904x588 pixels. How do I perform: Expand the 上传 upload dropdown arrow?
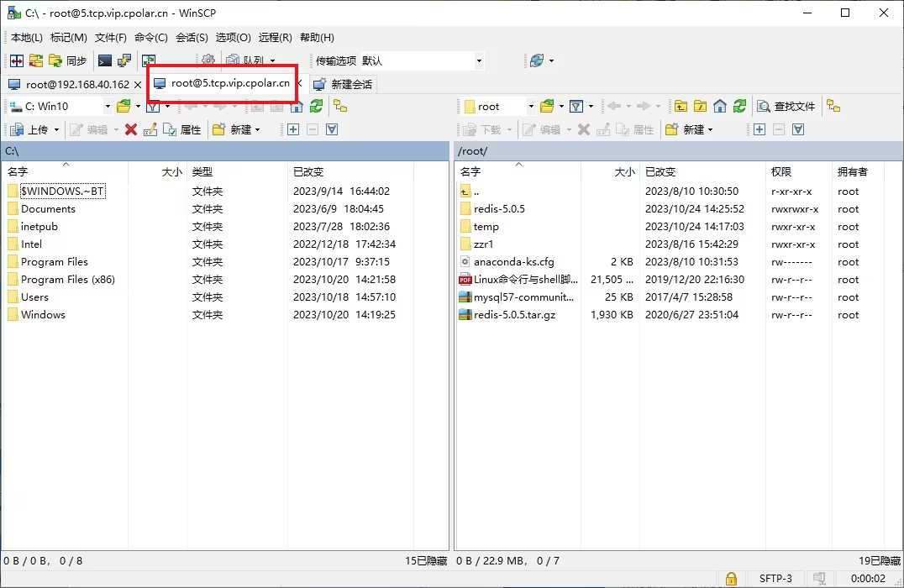pos(56,129)
